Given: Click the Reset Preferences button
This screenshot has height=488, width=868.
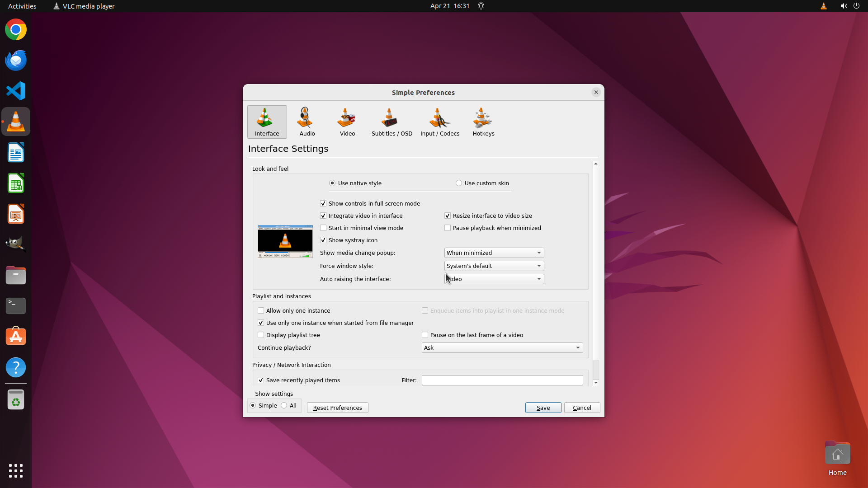Looking at the screenshot, I should coord(337,408).
